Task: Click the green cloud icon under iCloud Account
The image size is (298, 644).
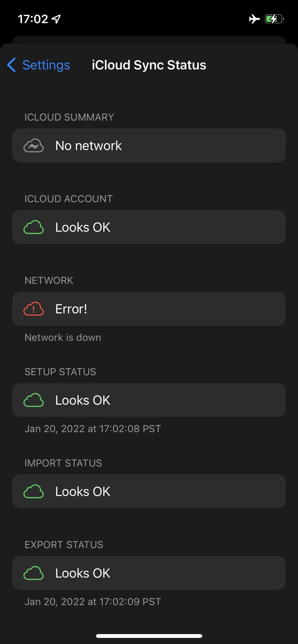Action: point(34,227)
